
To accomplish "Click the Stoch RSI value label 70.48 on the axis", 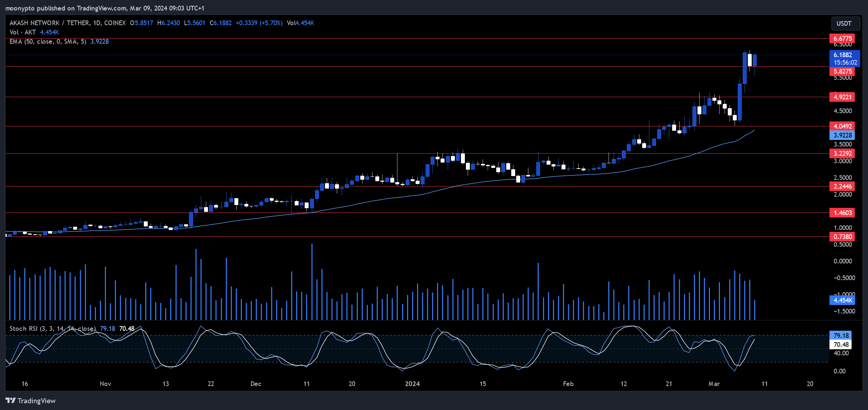I will coord(841,344).
